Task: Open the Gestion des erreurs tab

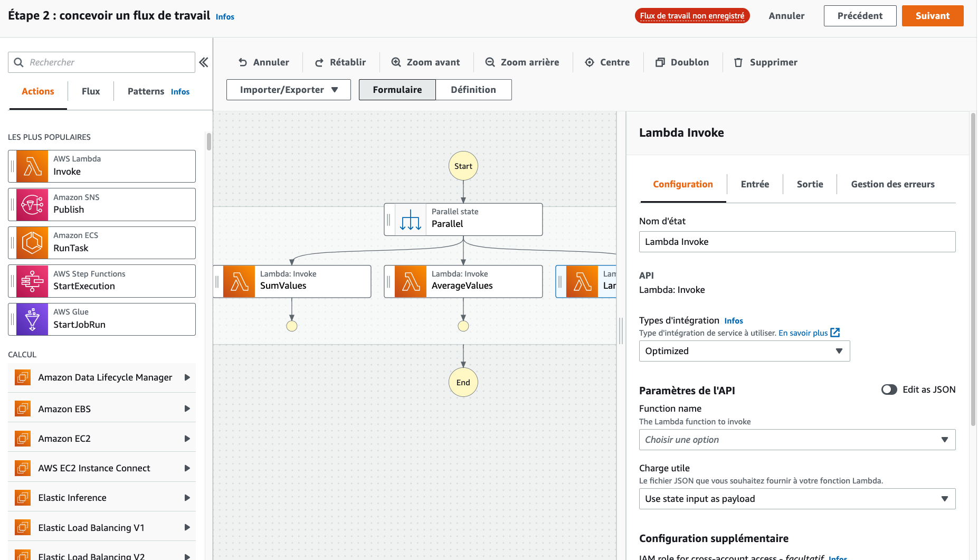Action: coord(892,184)
